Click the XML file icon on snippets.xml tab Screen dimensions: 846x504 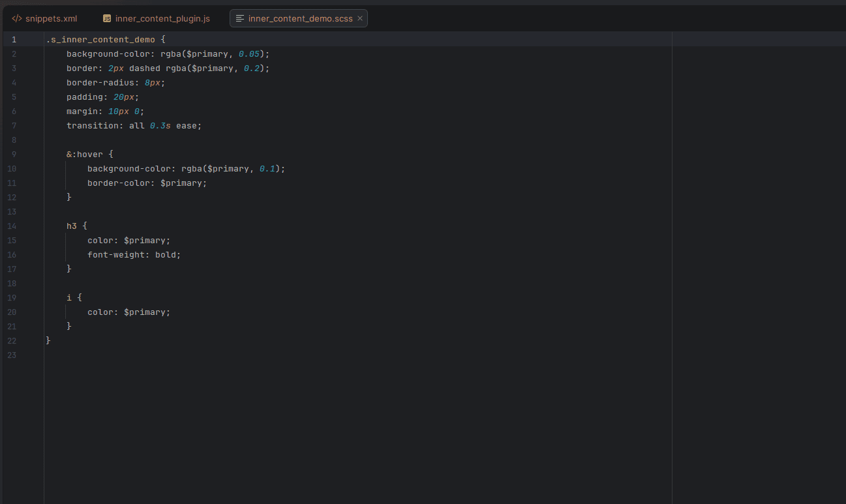point(16,18)
